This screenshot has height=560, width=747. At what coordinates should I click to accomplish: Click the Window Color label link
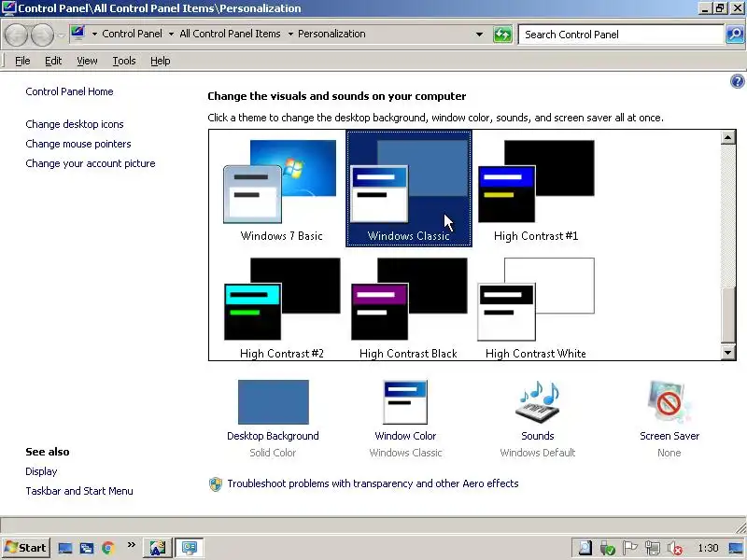[x=405, y=436]
